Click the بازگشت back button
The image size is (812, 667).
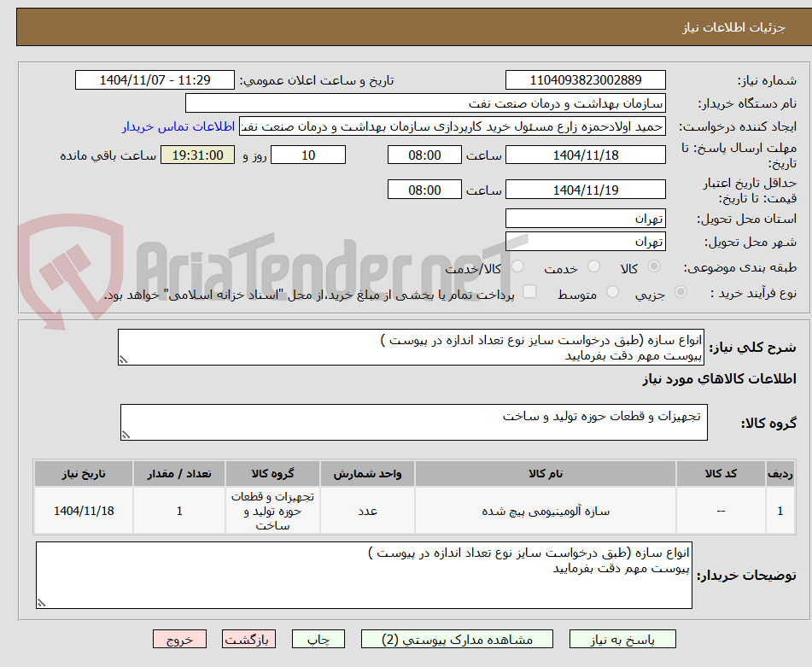[248, 639]
